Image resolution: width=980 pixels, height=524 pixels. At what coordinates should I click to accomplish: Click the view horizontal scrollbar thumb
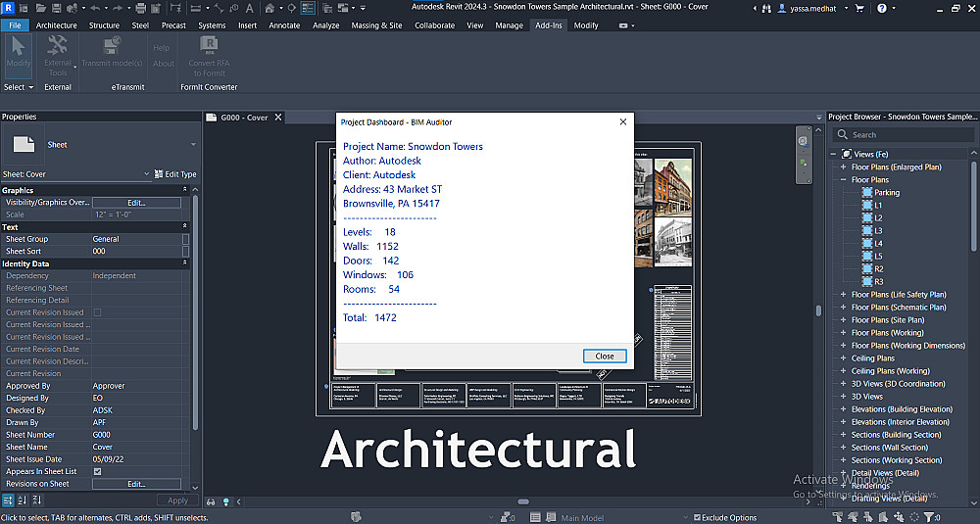(523, 501)
